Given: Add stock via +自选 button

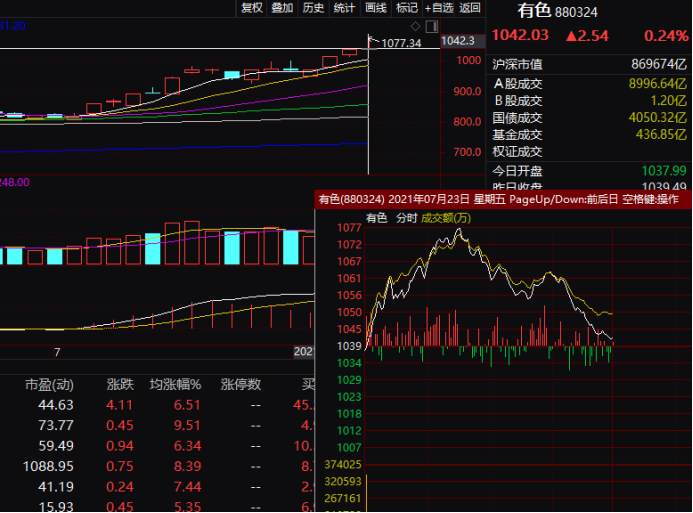Looking at the screenshot, I should coord(439,8).
